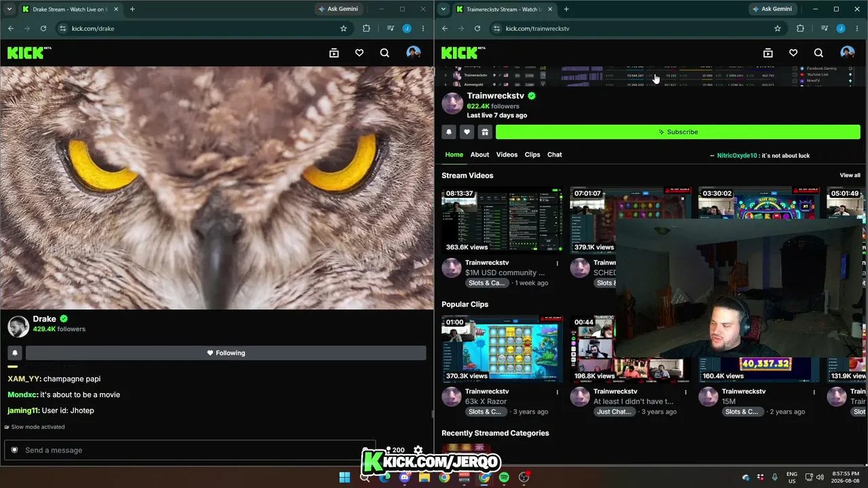The image size is (868, 488).
Task: Open Spotify from the taskbar
Action: [504, 477]
